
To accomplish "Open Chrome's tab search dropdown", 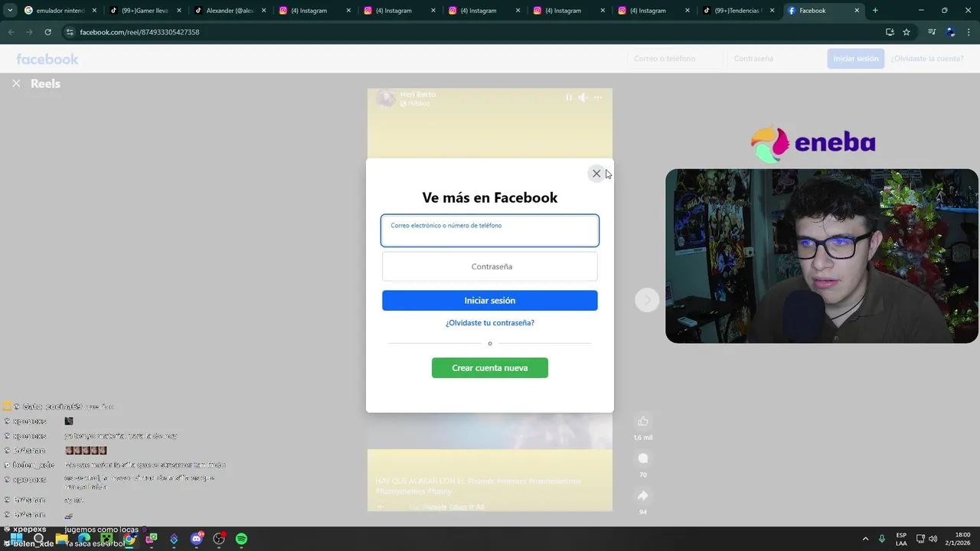I will [x=9, y=11].
